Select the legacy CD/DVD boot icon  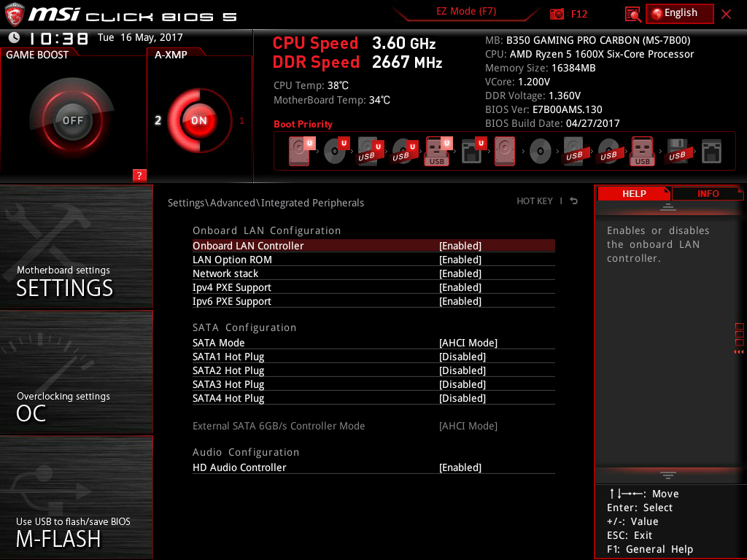pyautogui.click(x=541, y=152)
